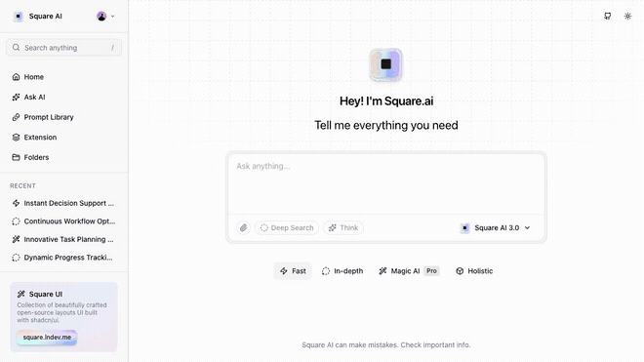Click dashed circle icon beside Continuous Workflow

coord(16,221)
